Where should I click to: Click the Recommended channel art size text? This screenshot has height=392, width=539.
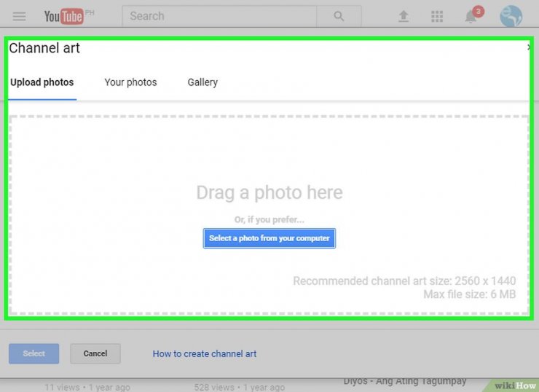[x=404, y=281]
